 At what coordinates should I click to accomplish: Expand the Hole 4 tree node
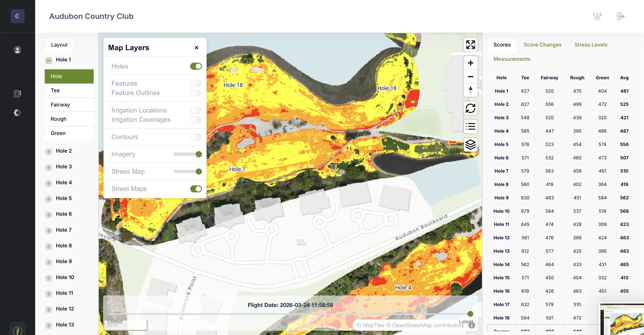pos(49,183)
